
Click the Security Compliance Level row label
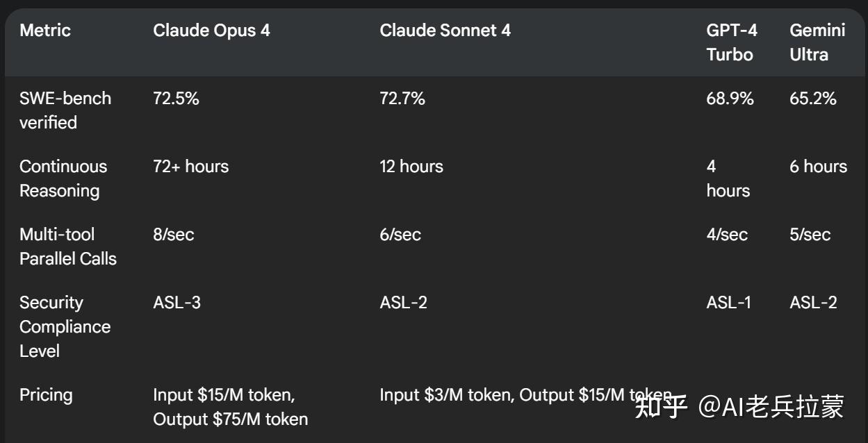point(65,326)
